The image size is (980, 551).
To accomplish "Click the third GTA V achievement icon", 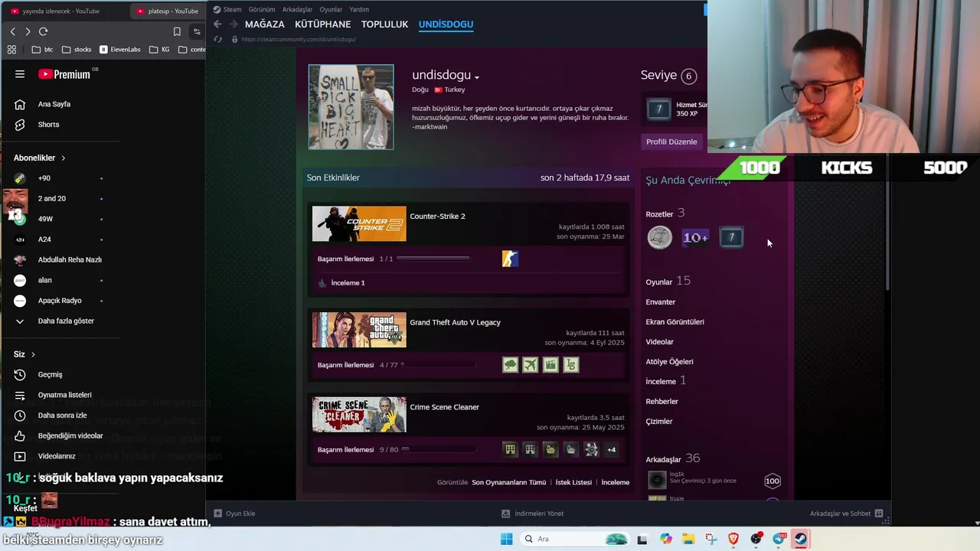I will pos(550,365).
